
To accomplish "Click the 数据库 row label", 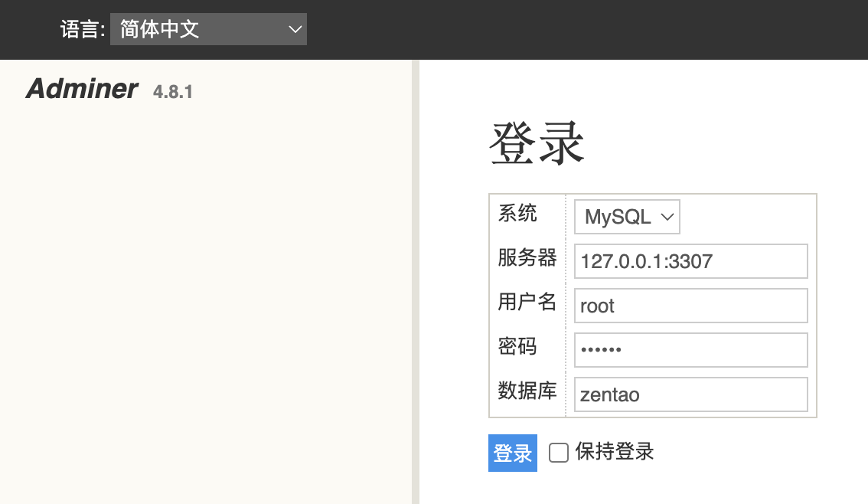I will (527, 391).
